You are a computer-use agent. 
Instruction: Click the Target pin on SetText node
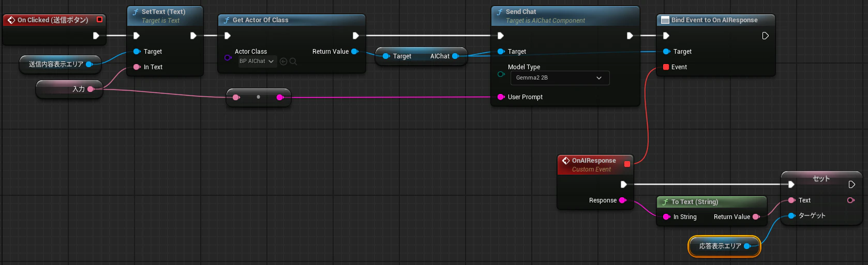[137, 52]
